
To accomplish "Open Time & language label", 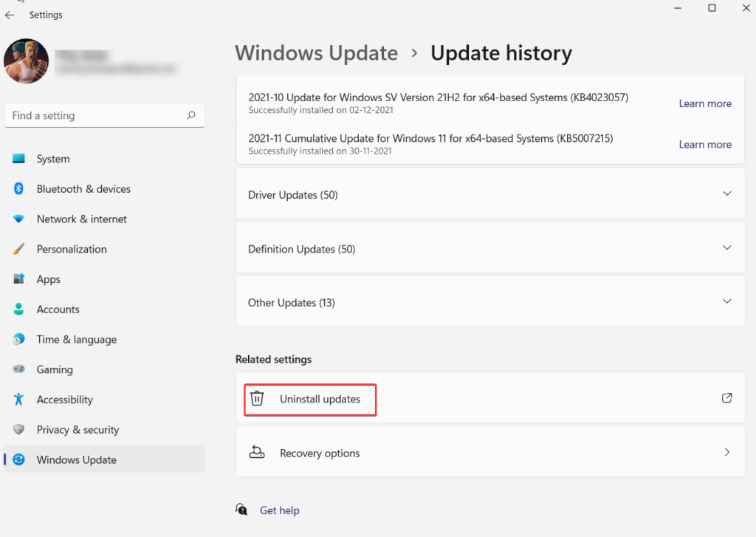I will click(77, 340).
